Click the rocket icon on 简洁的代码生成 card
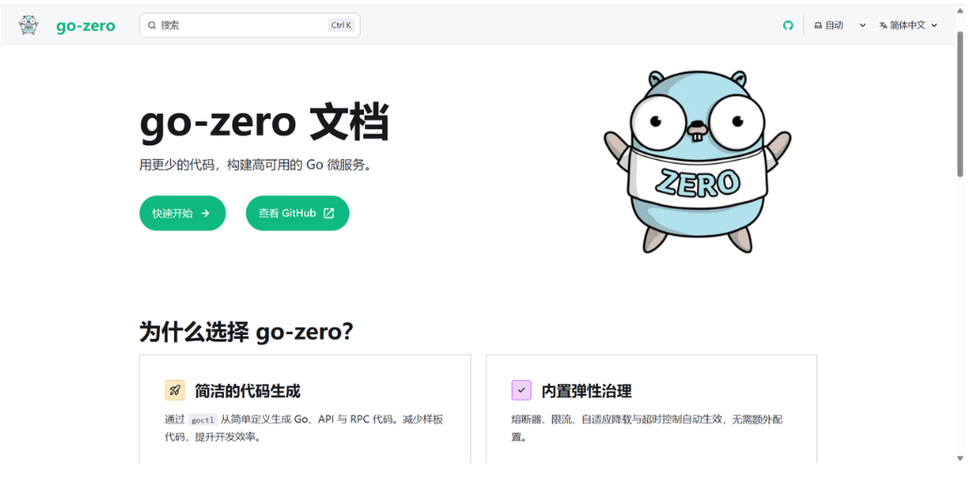980x477 pixels. click(x=175, y=390)
